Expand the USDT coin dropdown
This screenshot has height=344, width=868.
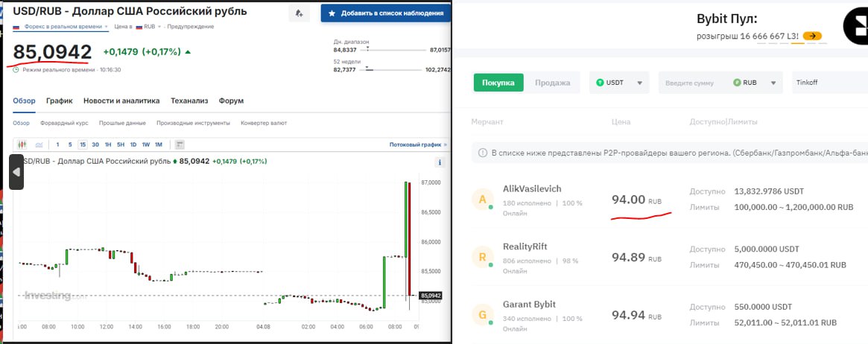click(x=618, y=83)
